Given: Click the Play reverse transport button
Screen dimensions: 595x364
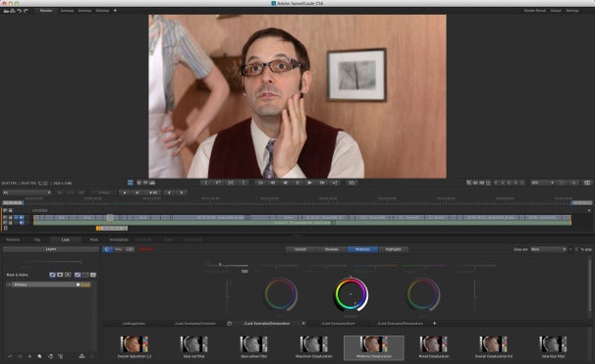Looking at the screenshot, I should click(x=286, y=182).
